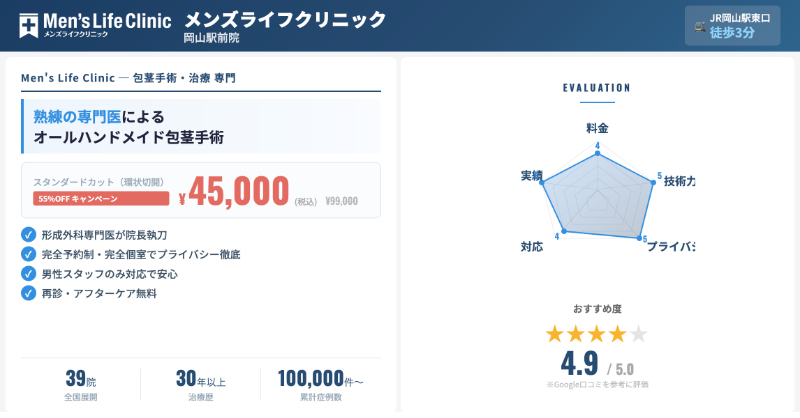Click the first gold rating star
The width and height of the screenshot is (800, 418).
[555, 334]
